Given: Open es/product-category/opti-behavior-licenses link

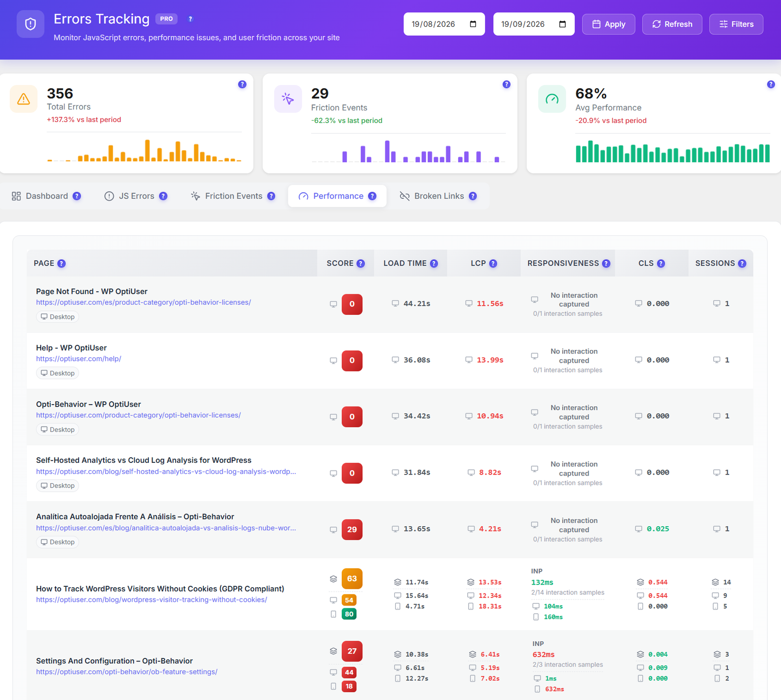Looking at the screenshot, I should pyautogui.click(x=144, y=303).
